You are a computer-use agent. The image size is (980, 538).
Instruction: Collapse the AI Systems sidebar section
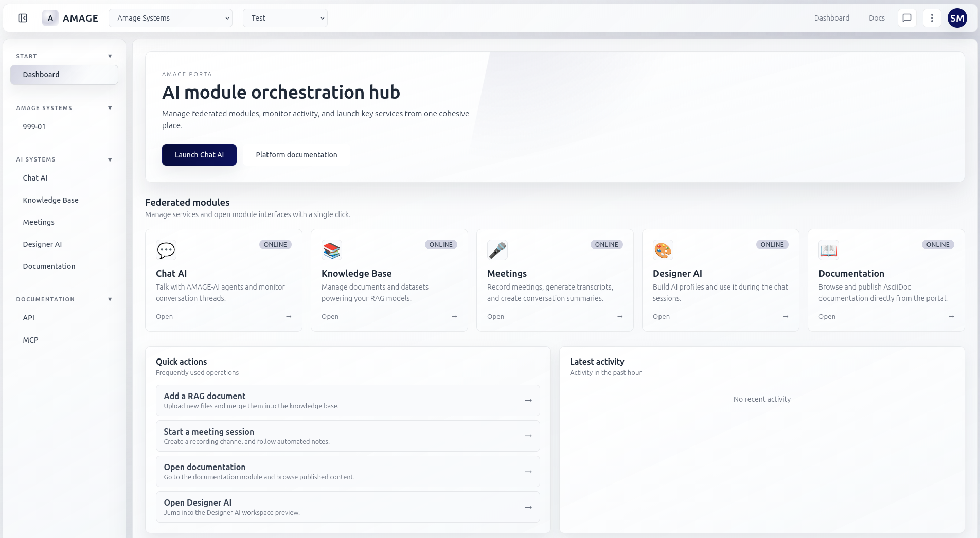click(x=110, y=160)
